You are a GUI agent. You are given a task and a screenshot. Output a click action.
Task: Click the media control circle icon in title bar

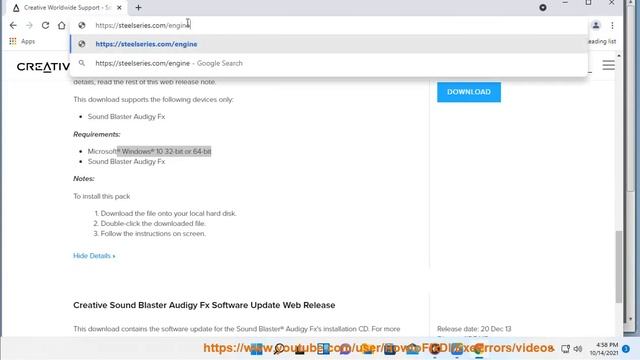[x=543, y=7]
